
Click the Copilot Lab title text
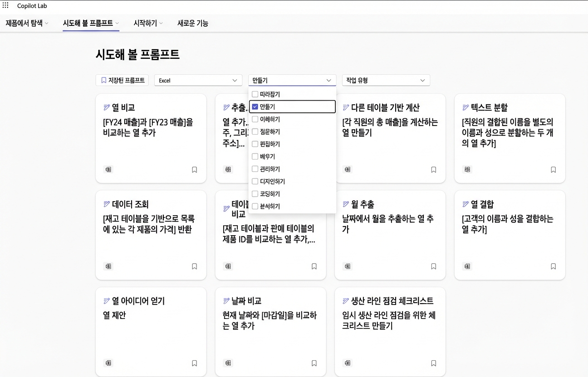tap(32, 6)
